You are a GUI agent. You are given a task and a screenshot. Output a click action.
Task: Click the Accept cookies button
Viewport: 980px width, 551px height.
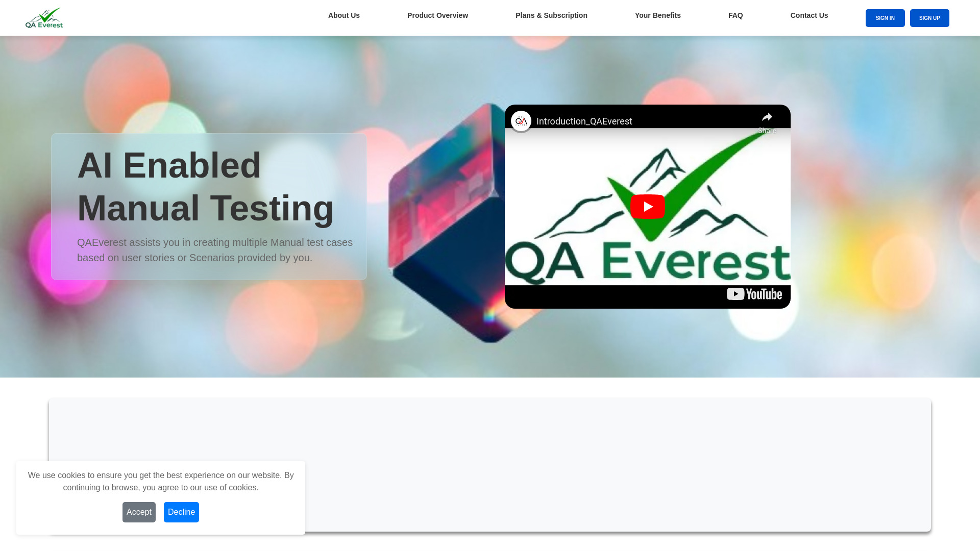[x=139, y=512]
